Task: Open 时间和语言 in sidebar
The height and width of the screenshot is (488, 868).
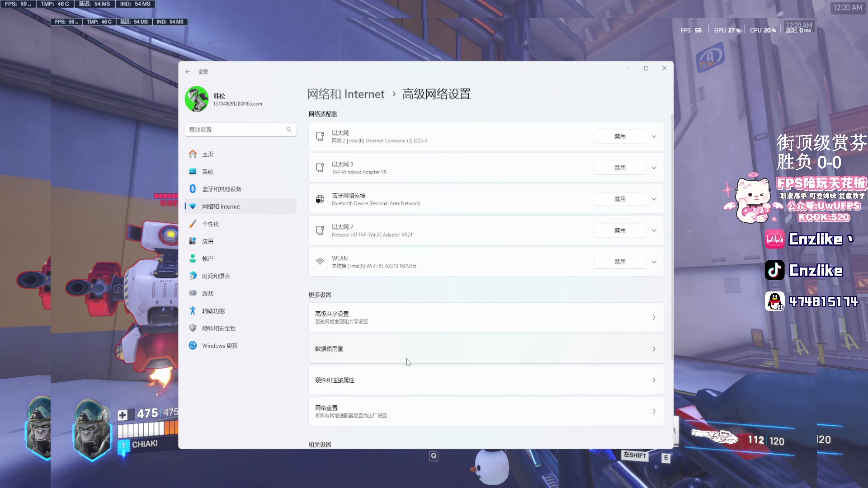Action: tap(241, 276)
